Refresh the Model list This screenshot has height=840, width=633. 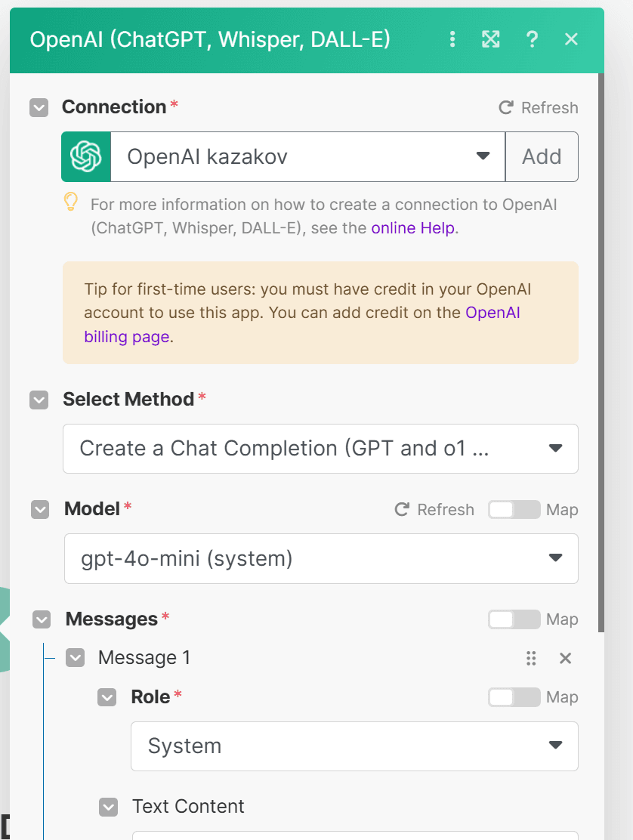(x=434, y=509)
